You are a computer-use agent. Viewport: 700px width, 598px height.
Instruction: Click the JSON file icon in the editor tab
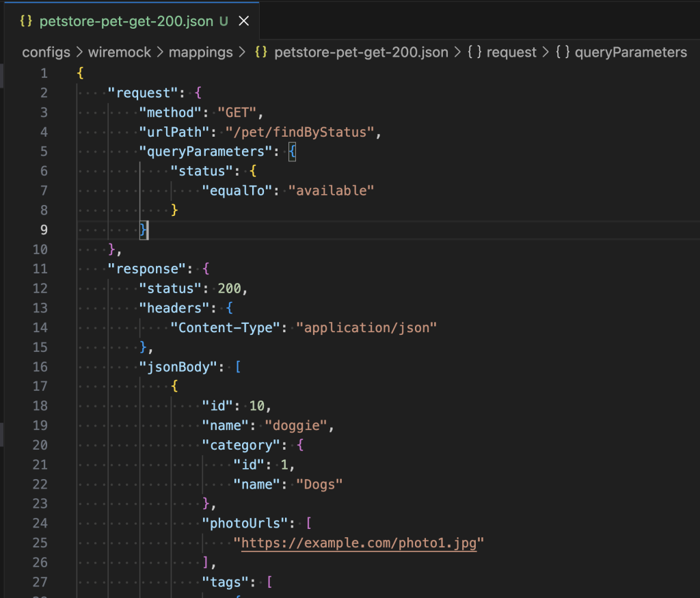(27, 21)
